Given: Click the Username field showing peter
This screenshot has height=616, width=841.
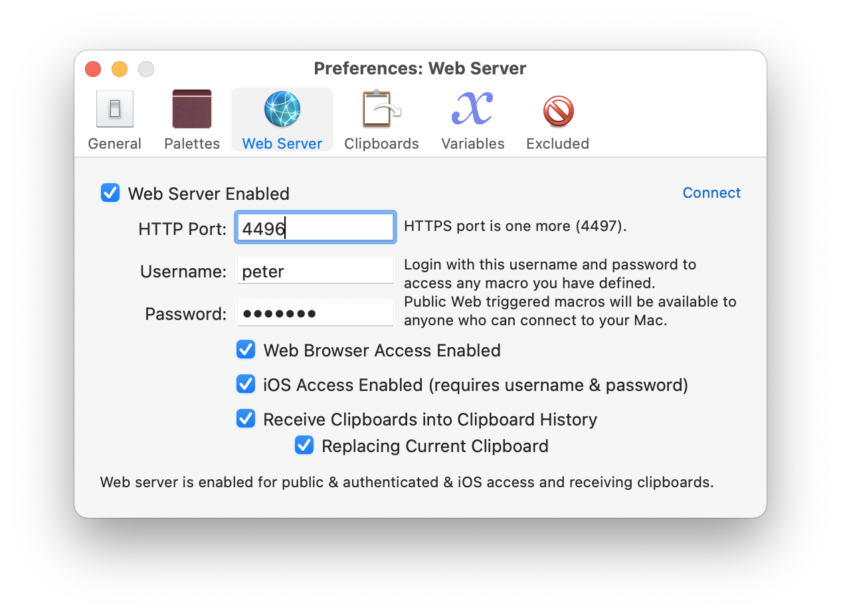Looking at the screenshot, I should pyautogui.click(x=315, y=269).
